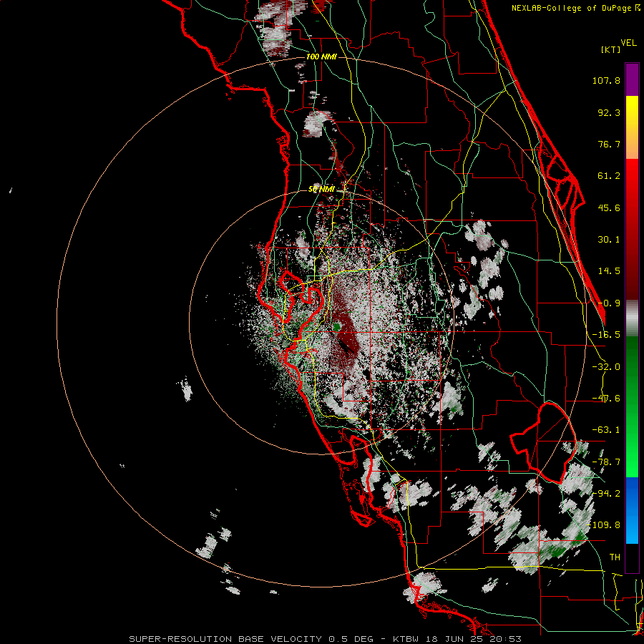Viewport: 644px width, 644px height.
Task: Click the 92.3 scale label
Action: click(x=609, y=112)
